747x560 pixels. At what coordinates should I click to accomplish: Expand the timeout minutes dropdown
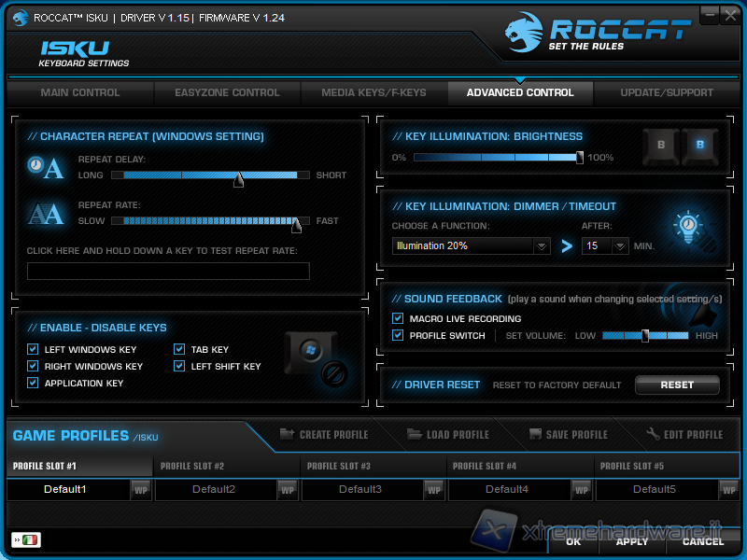click(621, 246)
